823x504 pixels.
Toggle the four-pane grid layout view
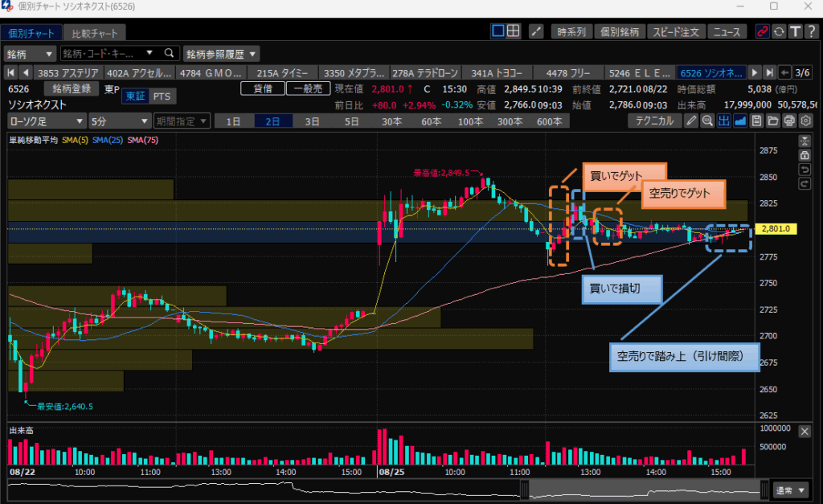[514, 31]
